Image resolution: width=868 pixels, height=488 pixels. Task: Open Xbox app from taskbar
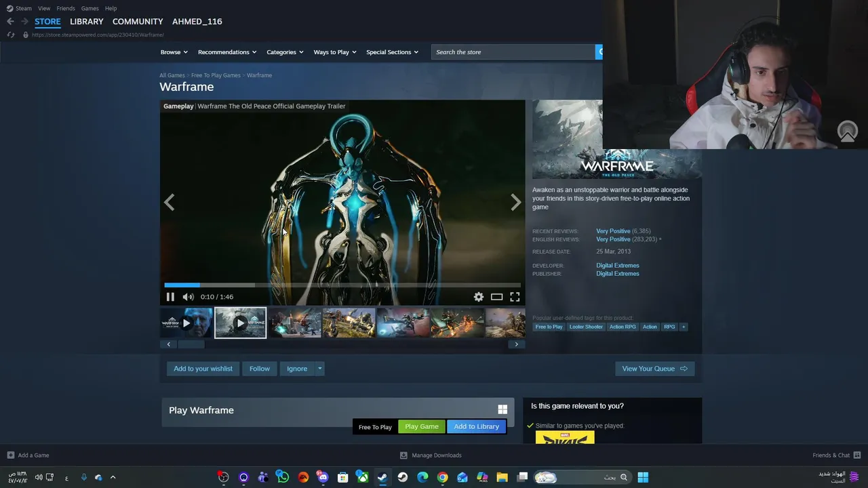(363, 477)
